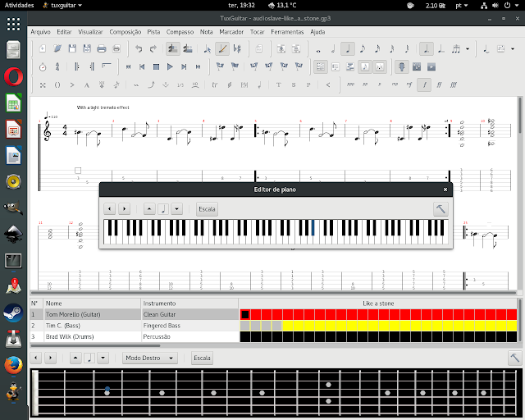Click the track list horizontal scrollbar
525x420 pixels.
[x=95, y=345]
